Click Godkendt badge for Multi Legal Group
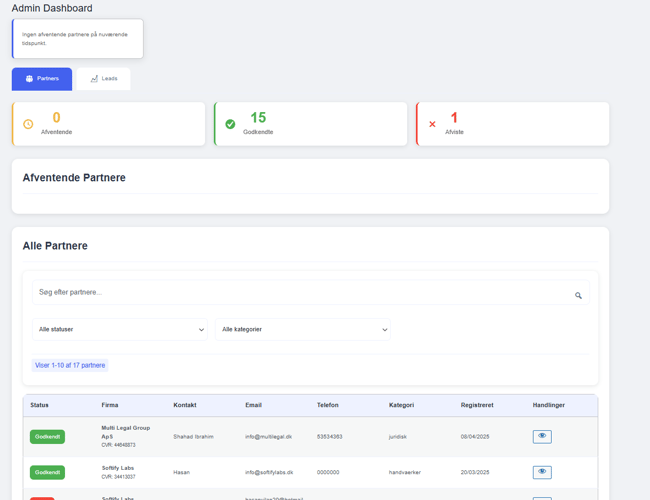Screen dimensions: 650x500 (x=47, y=437)
